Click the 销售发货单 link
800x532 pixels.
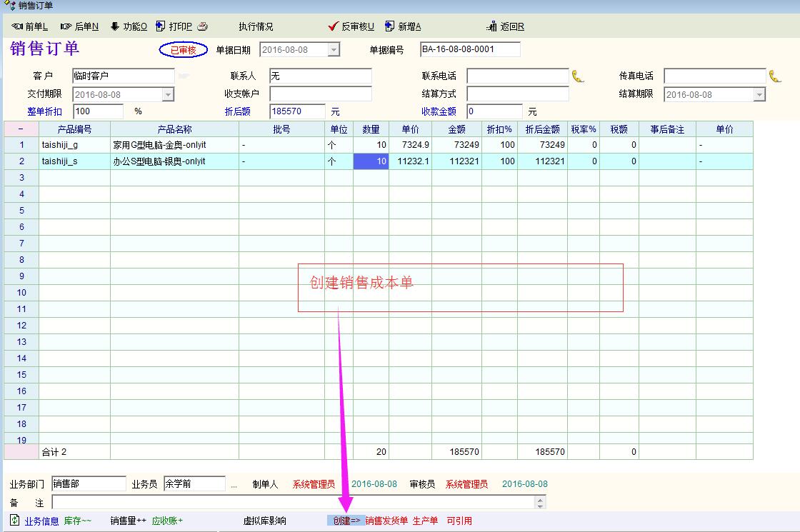coord(386,521)
